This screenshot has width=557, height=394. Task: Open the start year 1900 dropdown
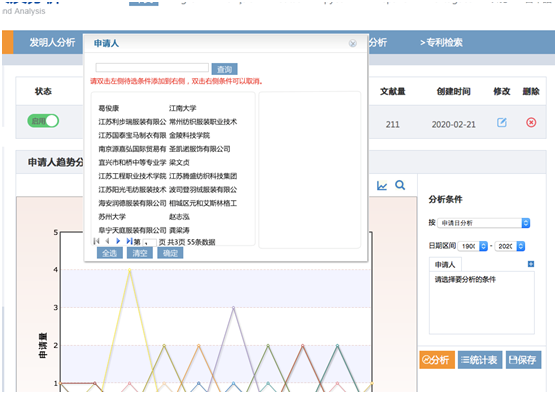click(x=473, y=246)
